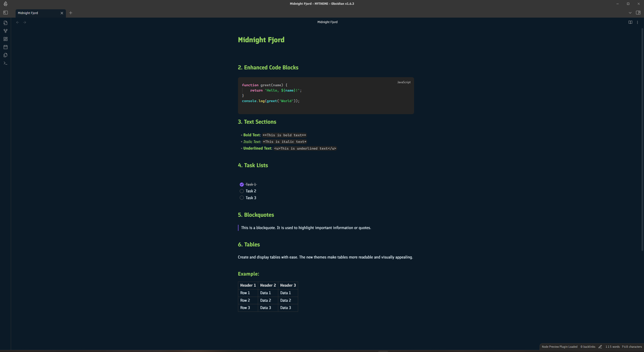Open the quick switcher ribbon icon
This screenshot has width=644, height=352.
6,23
